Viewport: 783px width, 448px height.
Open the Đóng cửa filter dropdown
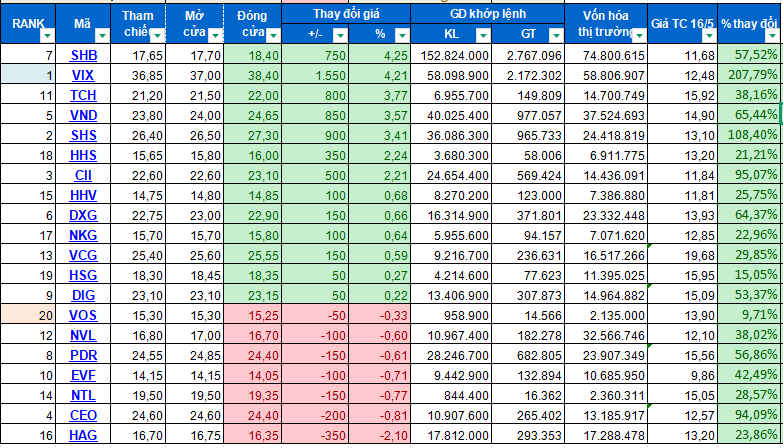[273, 36]
